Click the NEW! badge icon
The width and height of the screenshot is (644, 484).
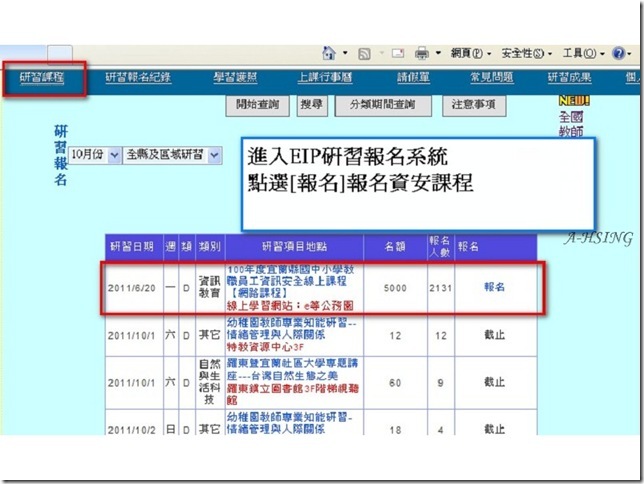574,100
